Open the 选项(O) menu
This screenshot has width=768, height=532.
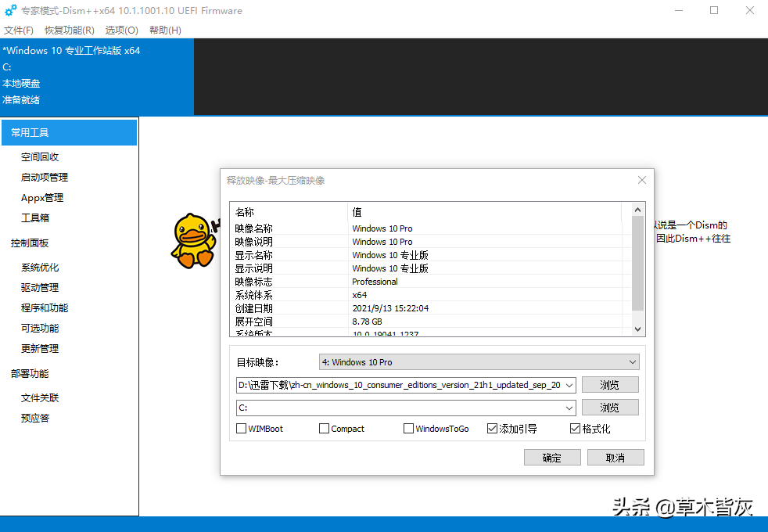(x=122, y=30)
